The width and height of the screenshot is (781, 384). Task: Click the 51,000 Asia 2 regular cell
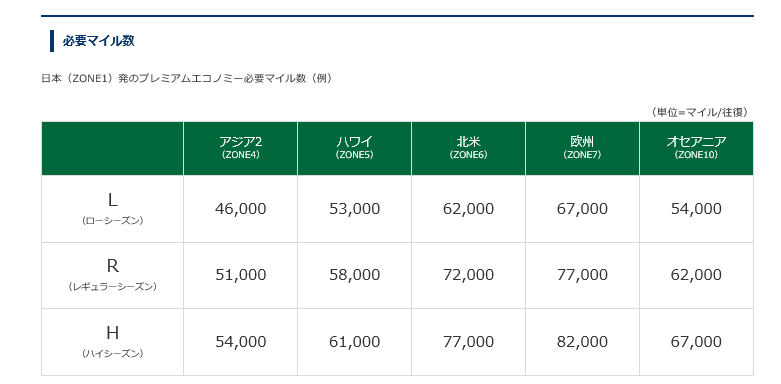241,275
